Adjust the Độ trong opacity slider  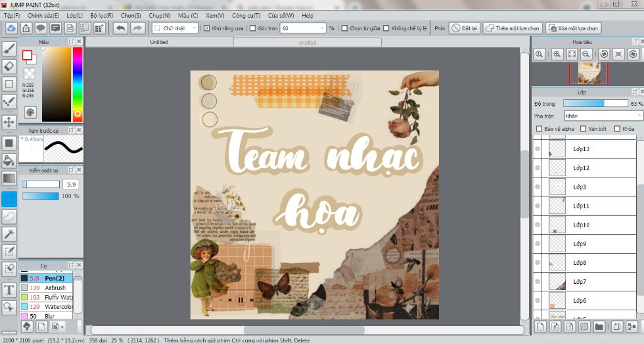(x=596, y=103)
